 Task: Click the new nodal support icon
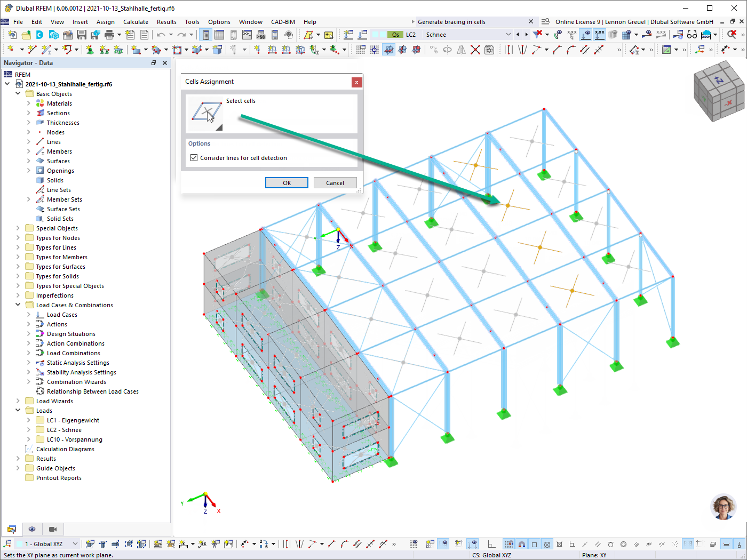[90, 50]
